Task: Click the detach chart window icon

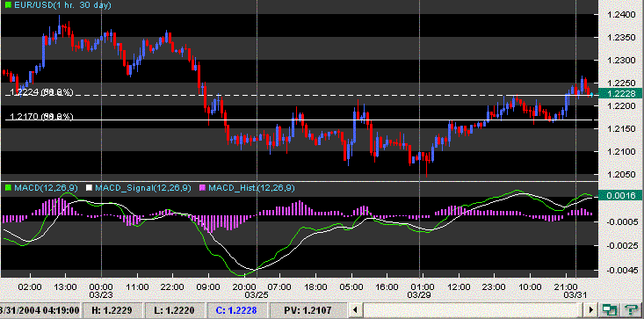Action: (x=611, y=309)
